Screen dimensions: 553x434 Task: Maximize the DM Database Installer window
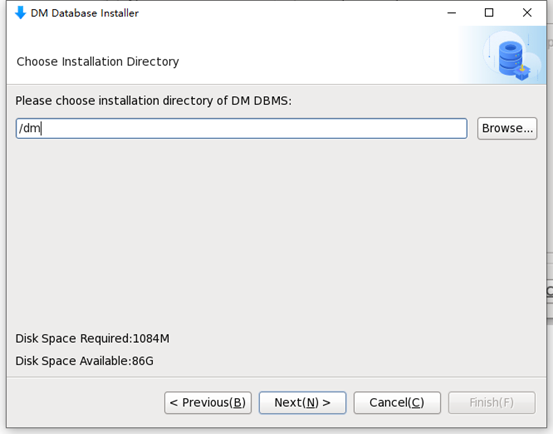489,13
